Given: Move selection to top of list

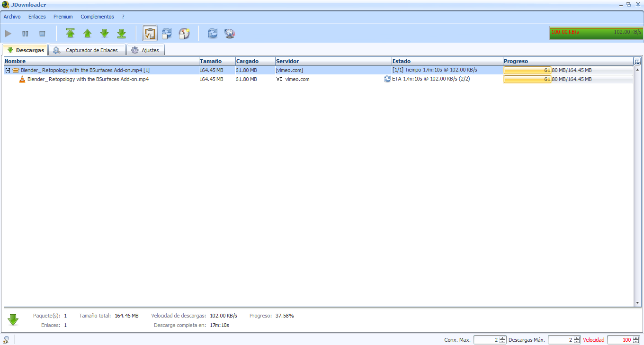Looking at the screenshot, I should pos(71,33).
